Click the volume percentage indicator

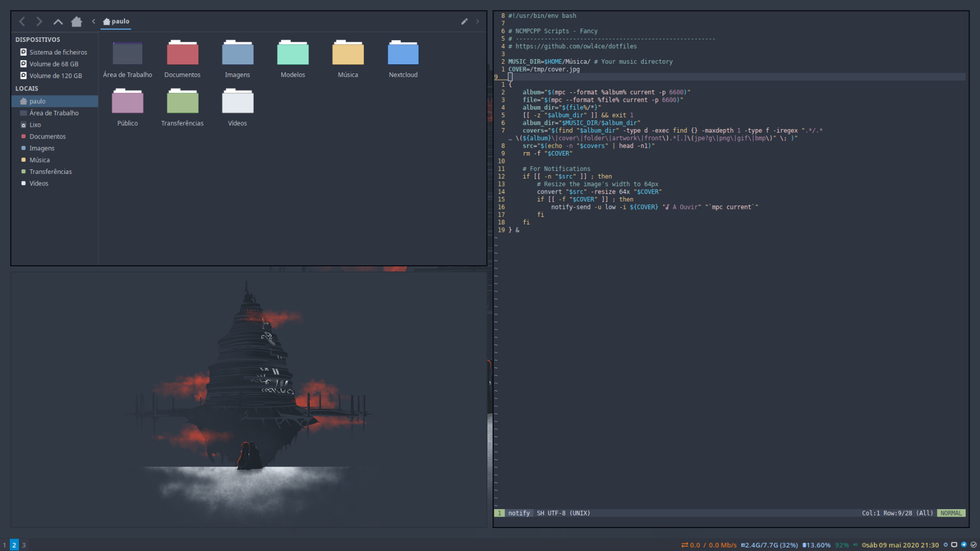(842, 545)
